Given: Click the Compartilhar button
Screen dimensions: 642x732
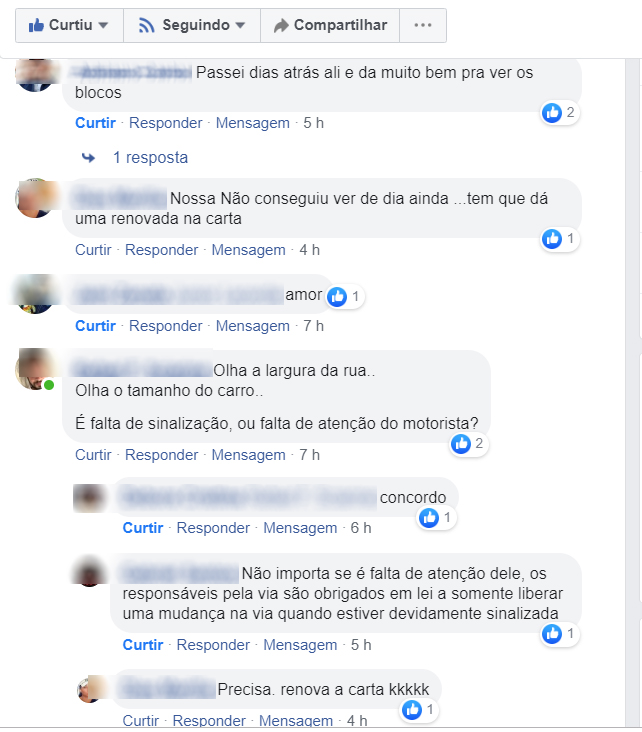Looking at the screenshot, I should click(x=330, y=25).
